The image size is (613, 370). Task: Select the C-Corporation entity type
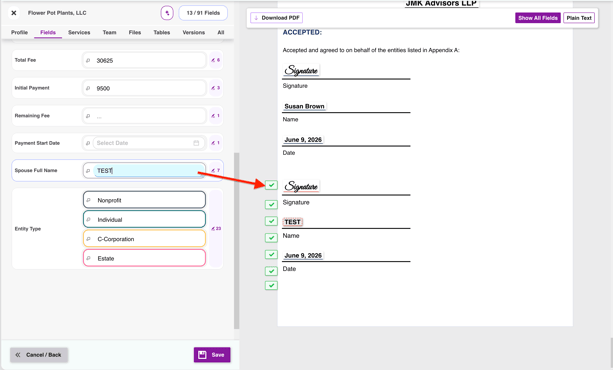tap(144, 239)
